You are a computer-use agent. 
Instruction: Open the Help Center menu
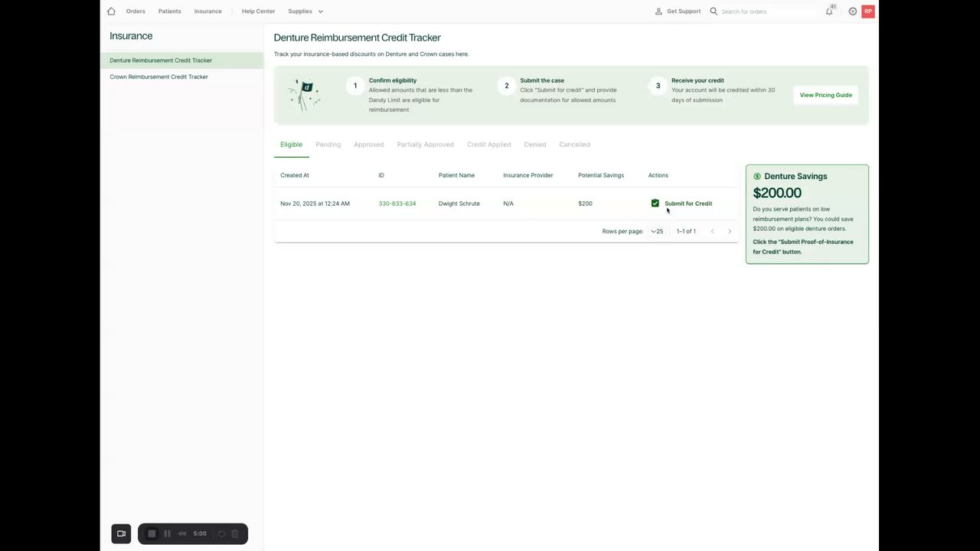point(258,11)
